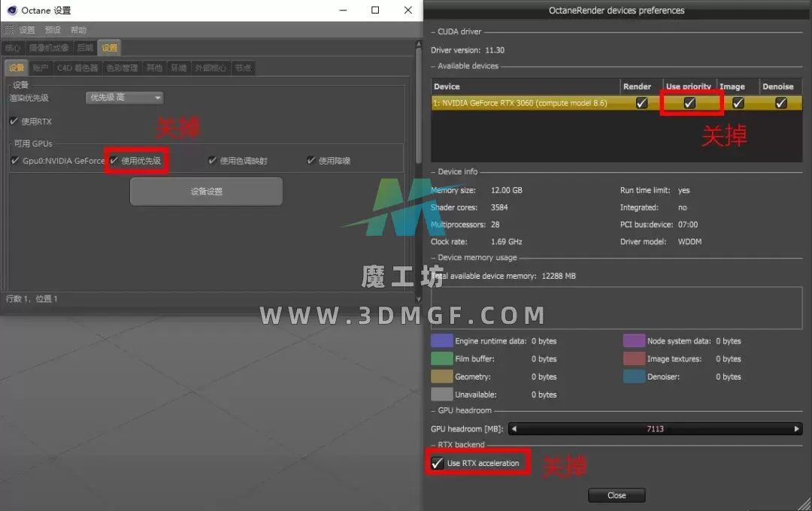Click the green Film buffer color swatch
The height and width of the screenshot is (511, 812).
441,359
